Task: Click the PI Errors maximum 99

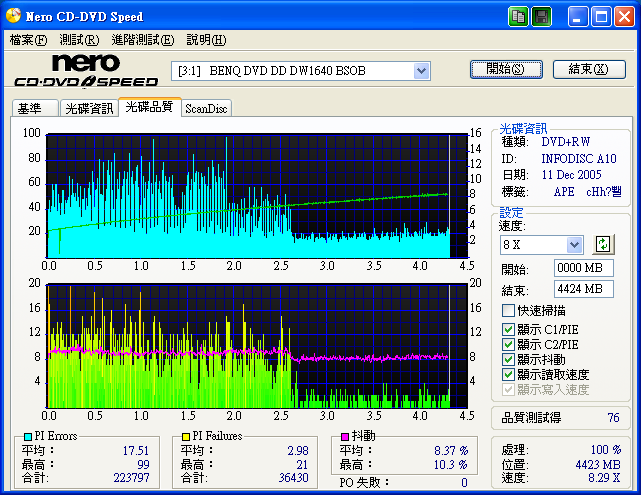Action: (143, 465)
